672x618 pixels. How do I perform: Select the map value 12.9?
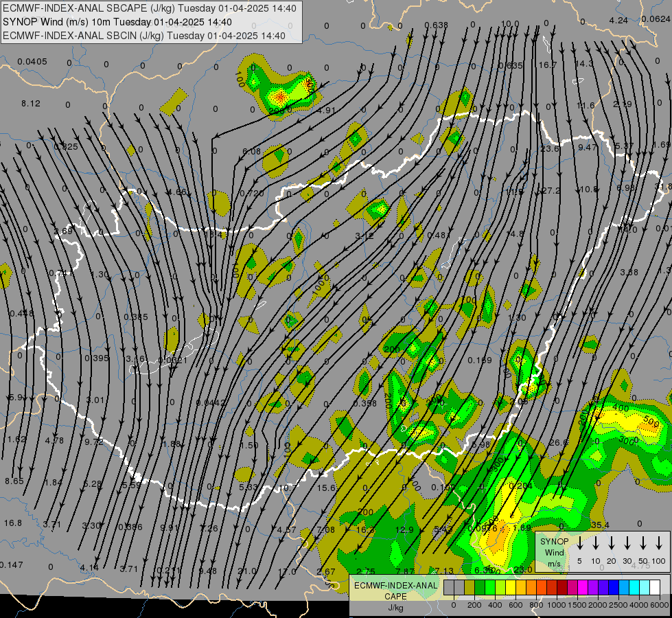pyautogui.click(x=404, y=530)
